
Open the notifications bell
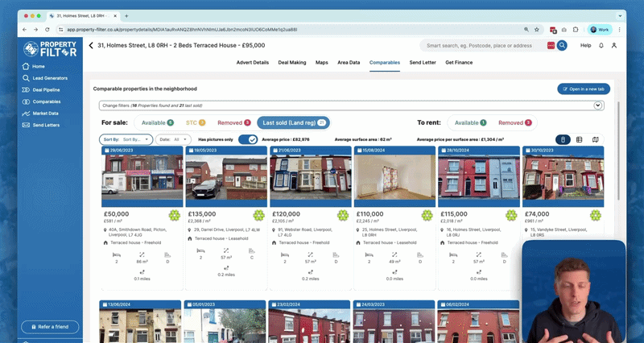pos(601,46)
